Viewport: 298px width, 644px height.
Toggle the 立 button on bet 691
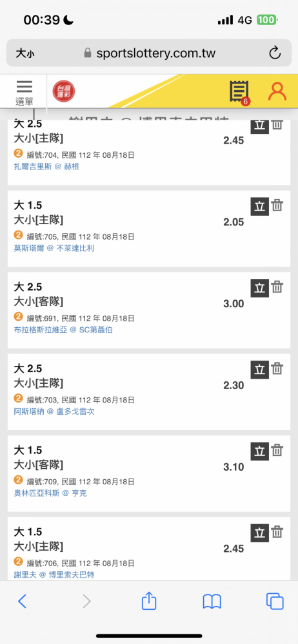click(260, 288)
